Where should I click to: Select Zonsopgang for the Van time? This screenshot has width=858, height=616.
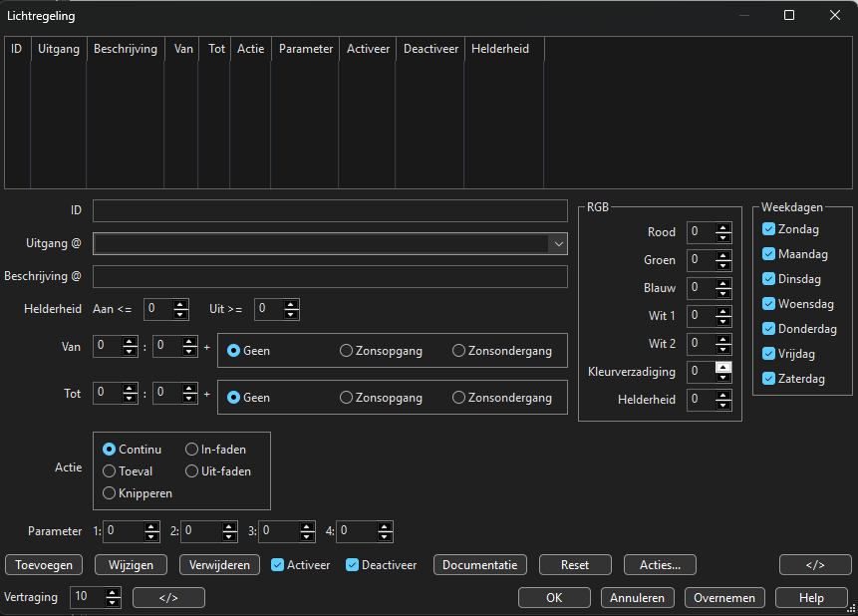tap(347, 351)
